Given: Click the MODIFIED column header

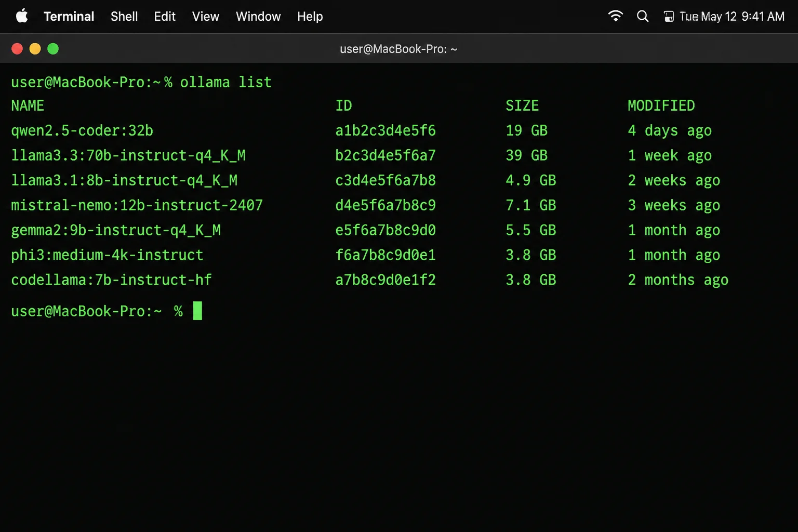Looking at the screenshot, I should (x=661, y=105).
